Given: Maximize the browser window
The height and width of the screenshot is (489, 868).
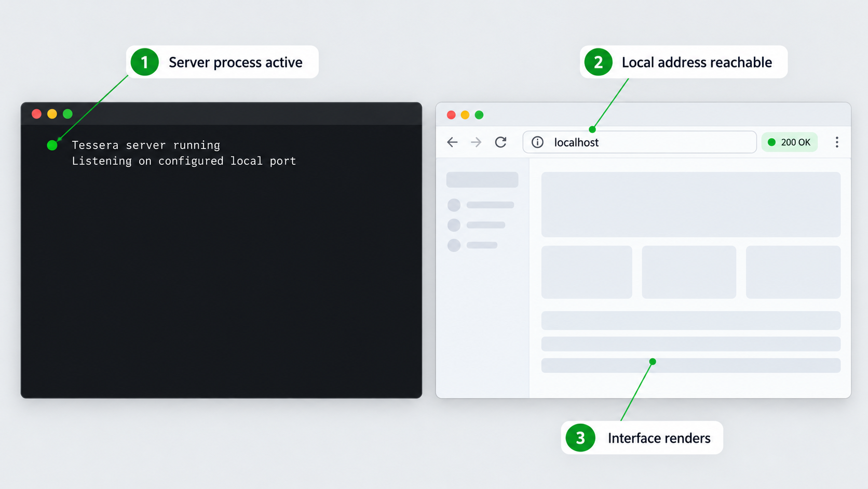Looking at the screenshot, I should click(x=479, y=115).
